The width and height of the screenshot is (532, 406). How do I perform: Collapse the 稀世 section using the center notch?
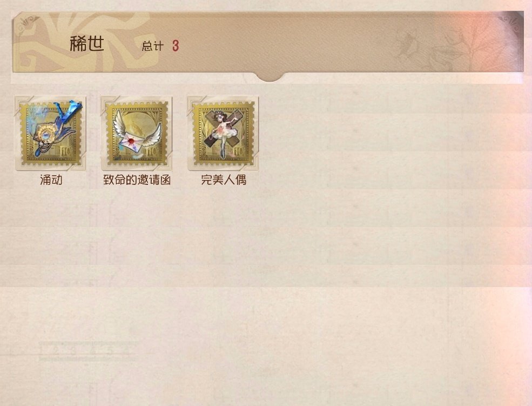click(x=270, y=77)
